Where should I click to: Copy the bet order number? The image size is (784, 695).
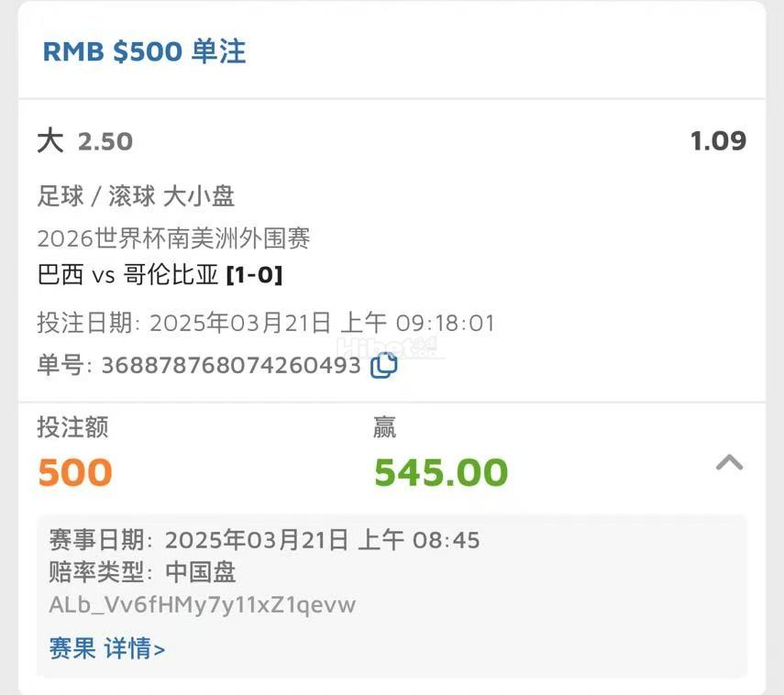click(x=383, y=366)
